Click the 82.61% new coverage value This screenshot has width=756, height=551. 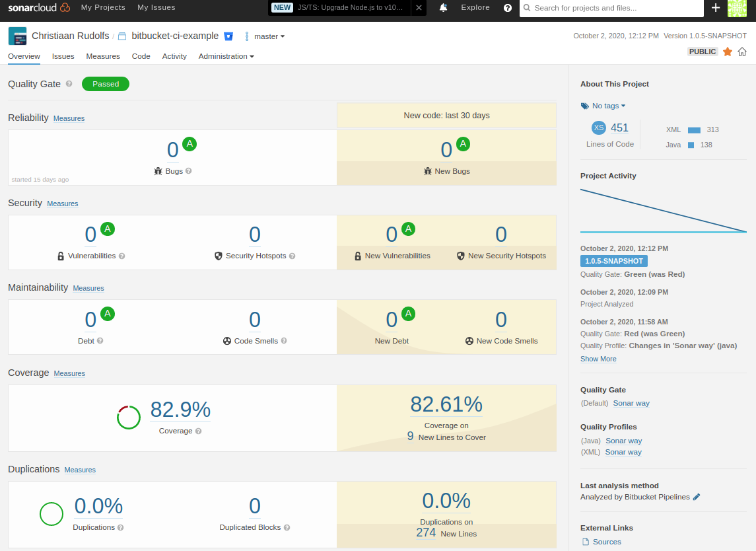[446, 404]
